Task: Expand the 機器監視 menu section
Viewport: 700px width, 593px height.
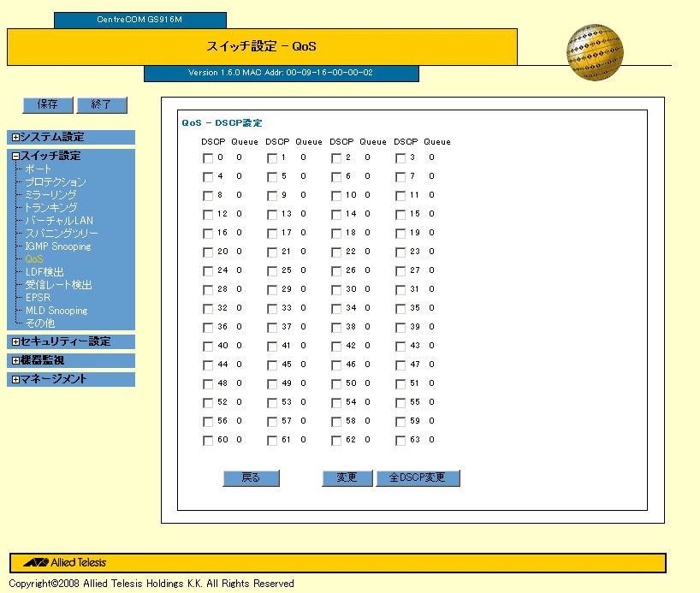Action: (15, 360)
